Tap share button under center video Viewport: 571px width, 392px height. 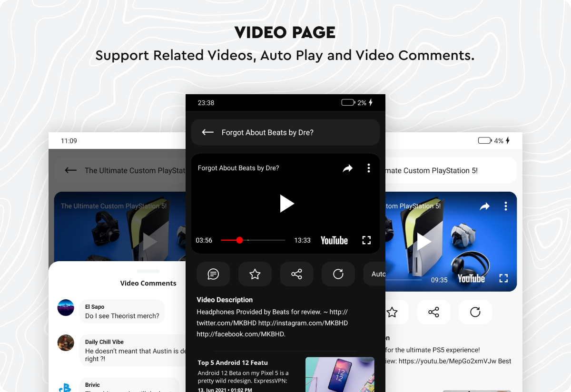coord(296,274)
